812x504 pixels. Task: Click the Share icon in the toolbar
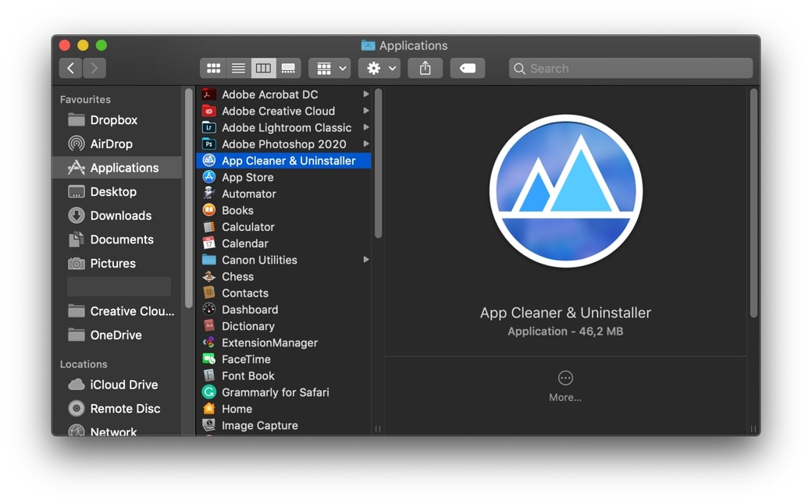(x=425, y=68)
